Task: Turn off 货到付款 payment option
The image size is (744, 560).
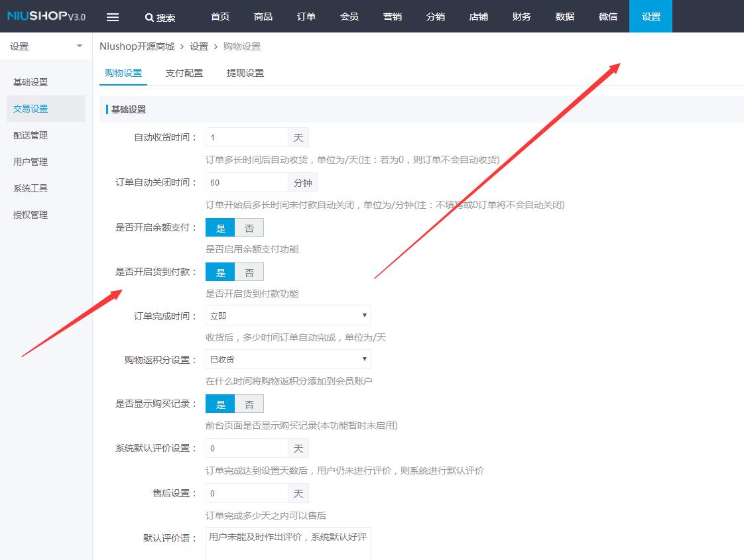Action: [249, 271]
